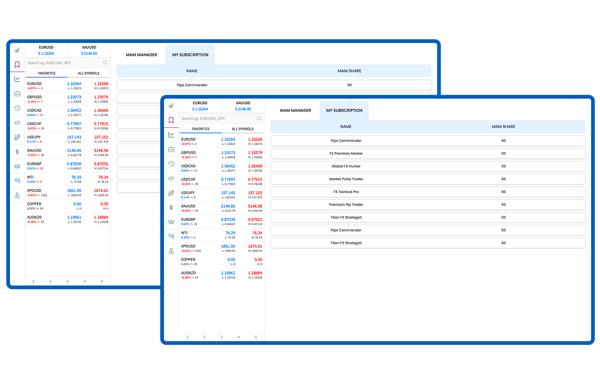Select COPPER symbol row in front window

click(222, 262)
